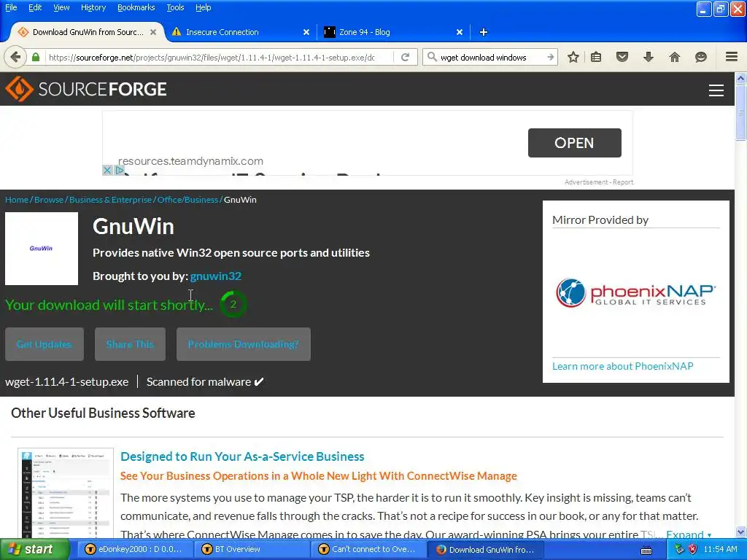
Task: Open Learn more about PhoenixNAP link
Action: click(x=623, y=366)
